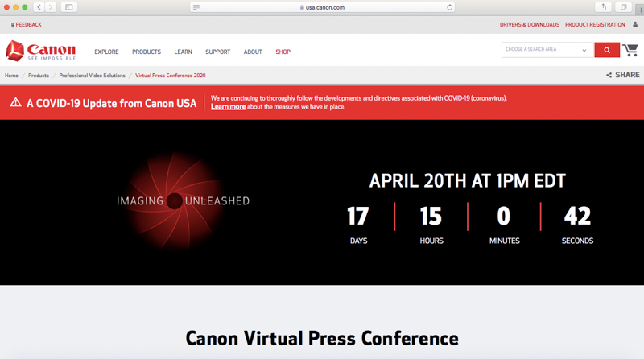This screenshot has height=359, width=644.
Task: Click A COVID-19 Update from Canon USA title
Action: coord(111,103)
